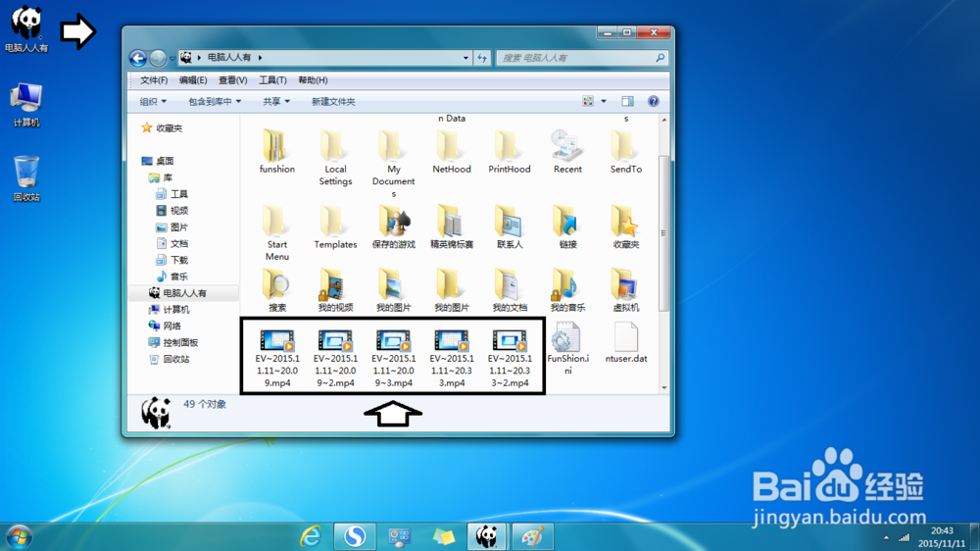Screen dimensions: 980x551
Task: Show the preview pane
Action: (627, 101)
